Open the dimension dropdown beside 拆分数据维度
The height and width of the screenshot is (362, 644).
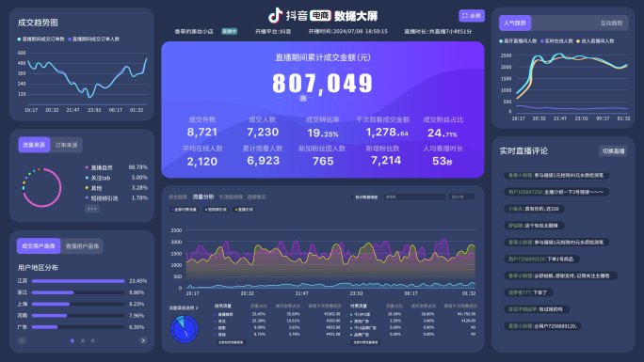pyautogui.click(x=414, y=197)
